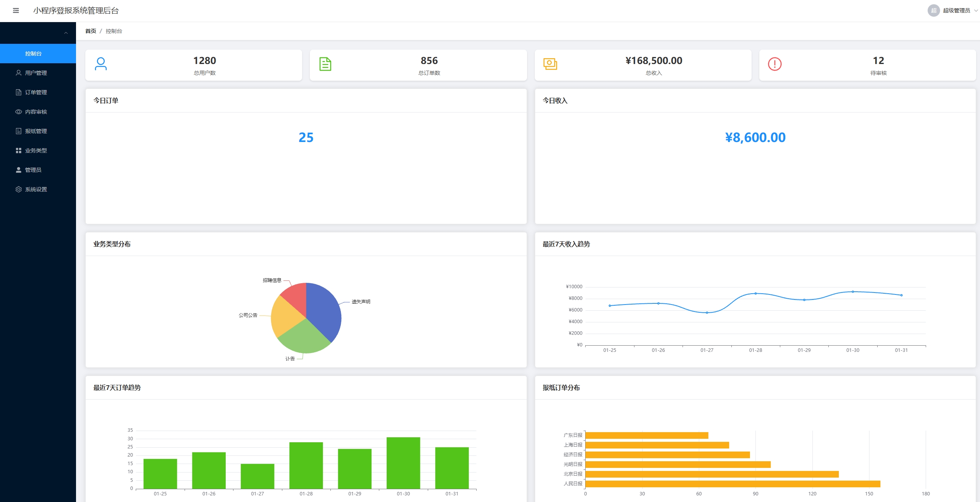Click the blue total users icon
This screenshot has width=980, height=502.
pyautogui.click(x=101, y=64)
